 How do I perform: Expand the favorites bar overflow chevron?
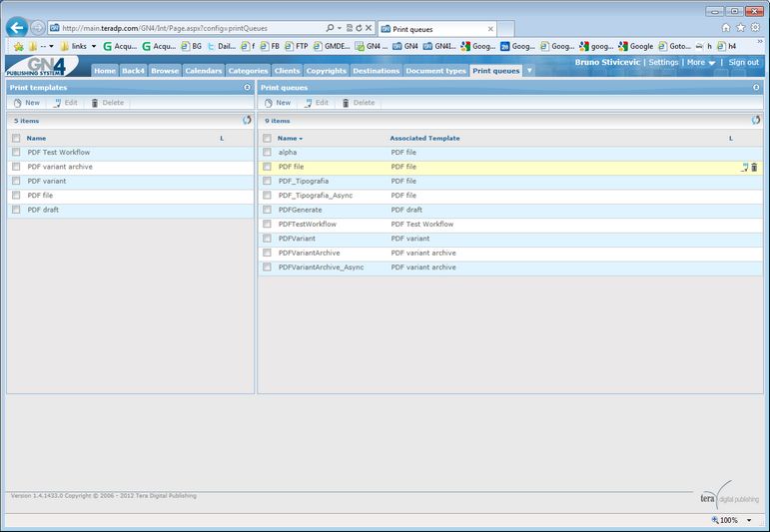coord(760,42)
